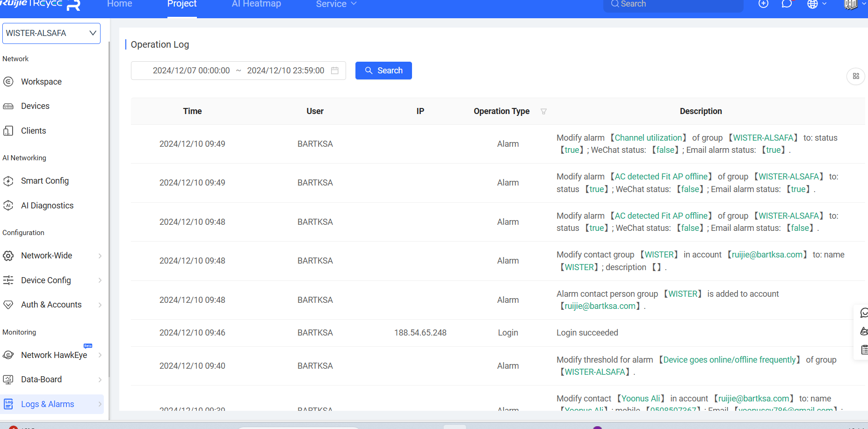Click Yoonus Ali contact name link
The height and width of the screenshot is (429, 868).
(x=641, y=399)
